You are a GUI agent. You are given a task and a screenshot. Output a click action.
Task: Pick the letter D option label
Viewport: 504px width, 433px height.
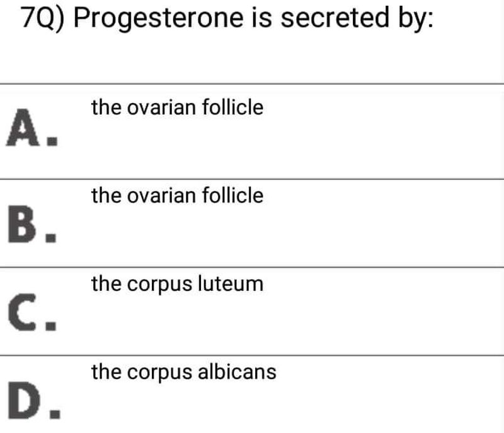[22, 400]
